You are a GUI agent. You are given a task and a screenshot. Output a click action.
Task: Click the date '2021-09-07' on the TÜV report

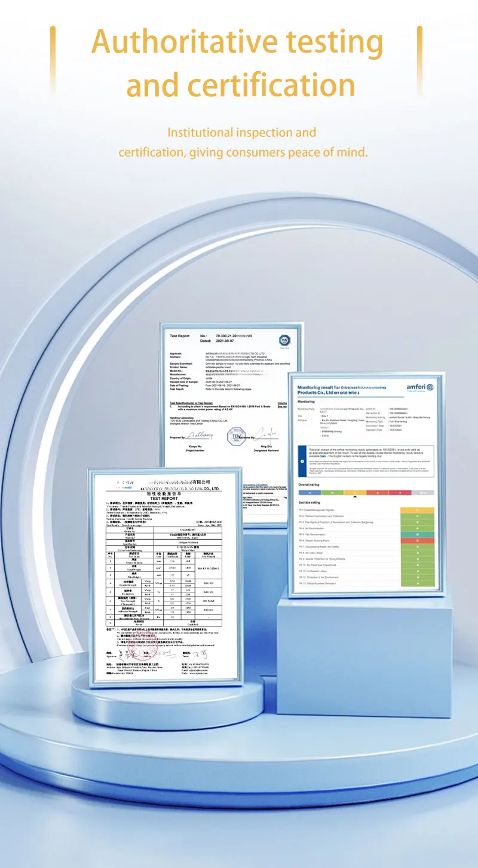pos(225,341)
